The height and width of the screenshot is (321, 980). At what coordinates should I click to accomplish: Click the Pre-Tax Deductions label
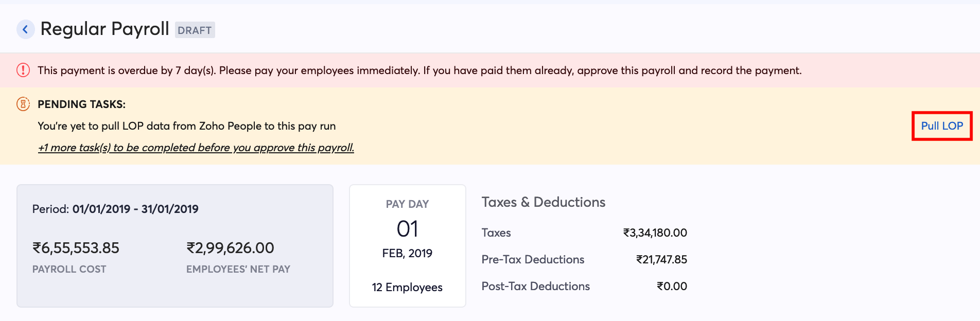[x=533, y=259]
